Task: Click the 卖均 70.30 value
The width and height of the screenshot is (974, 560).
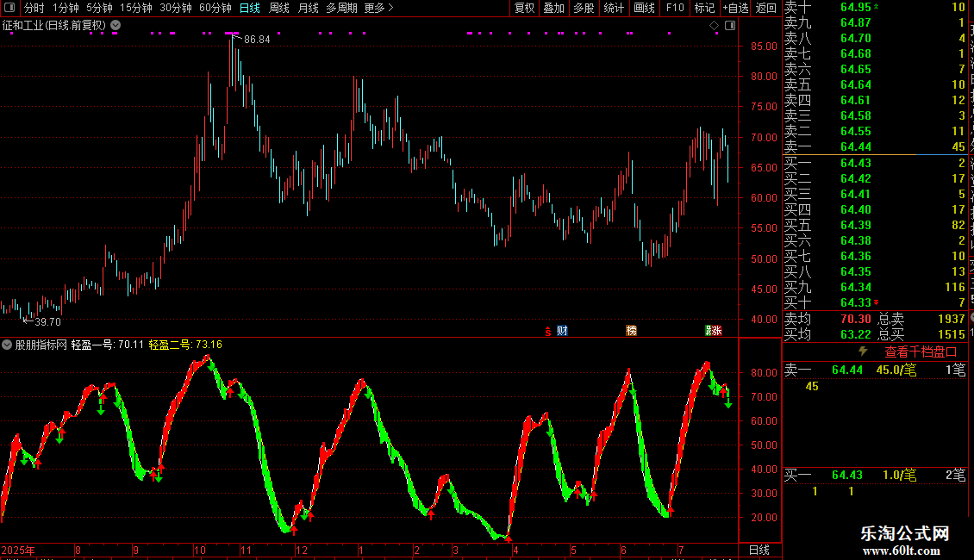Action: coord(856,319)
